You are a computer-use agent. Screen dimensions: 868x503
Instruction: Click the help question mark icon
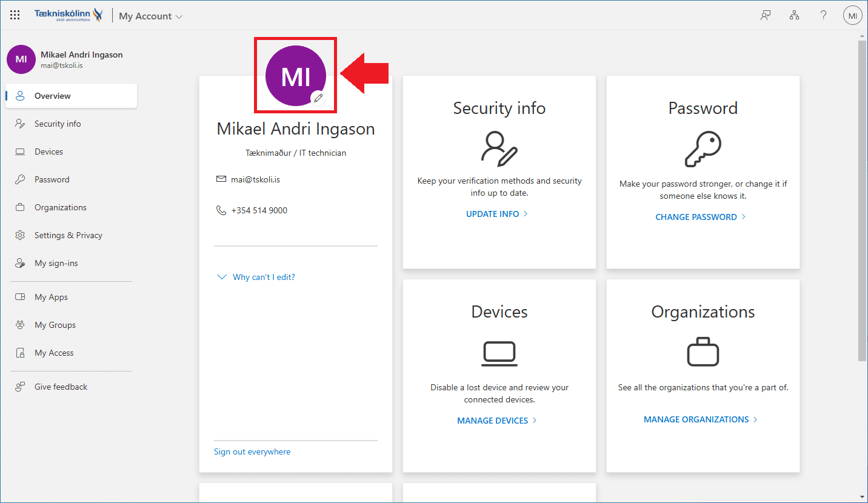pos(823,16)
